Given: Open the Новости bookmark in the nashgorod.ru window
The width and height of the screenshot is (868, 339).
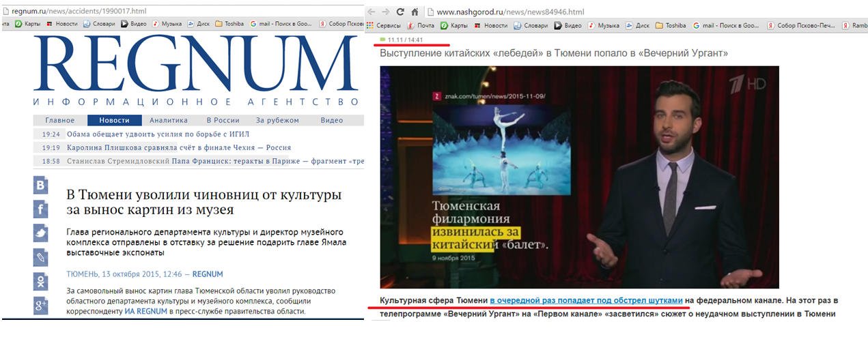Looking at the screenshot, I should (490, 26).
